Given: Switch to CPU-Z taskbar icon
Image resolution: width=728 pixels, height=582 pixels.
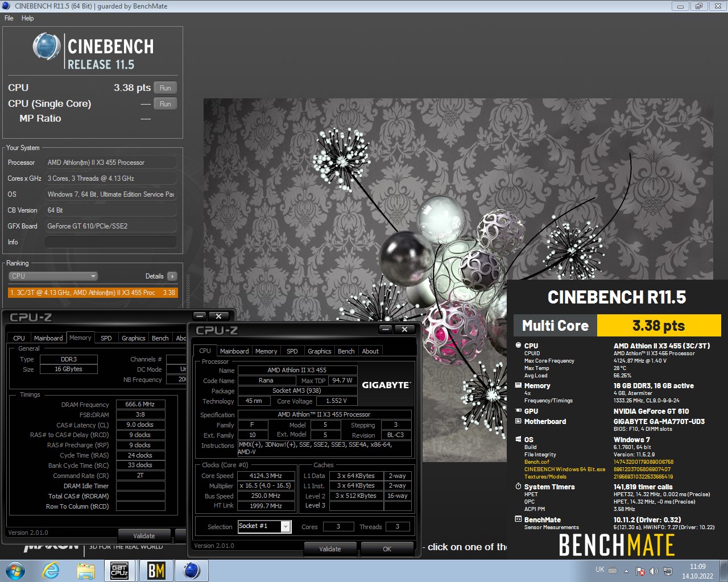Looking at the screenshot, I should click(119, 571).
